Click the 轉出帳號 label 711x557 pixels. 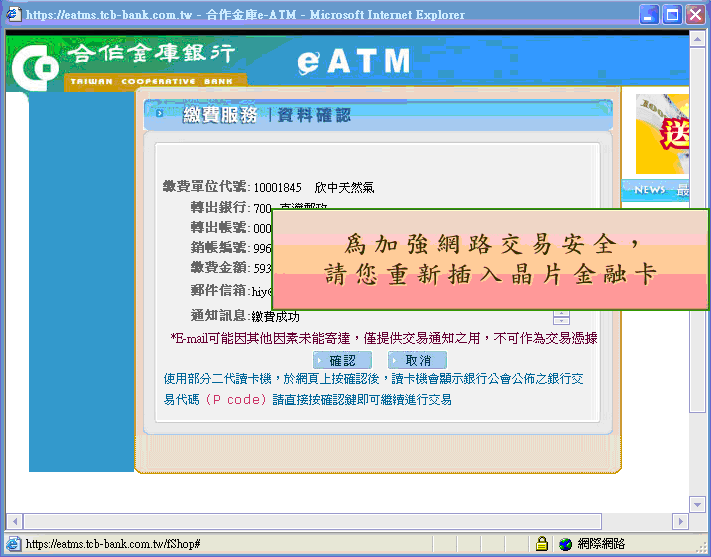click(x=219, y=227)
